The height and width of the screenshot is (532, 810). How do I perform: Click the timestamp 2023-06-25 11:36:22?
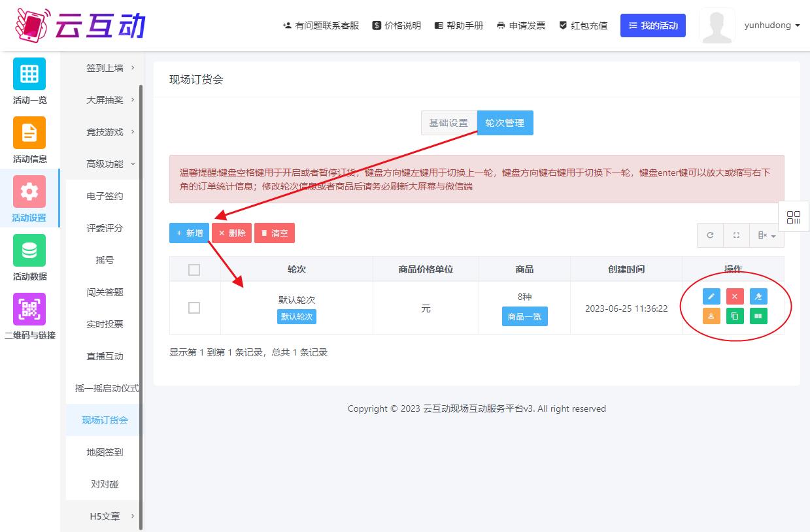pos(626,308)
